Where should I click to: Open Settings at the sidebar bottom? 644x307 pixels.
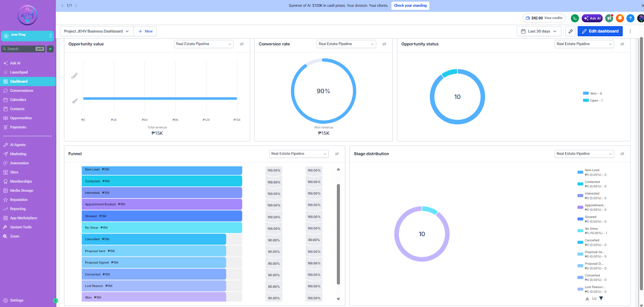pos(17,301)
